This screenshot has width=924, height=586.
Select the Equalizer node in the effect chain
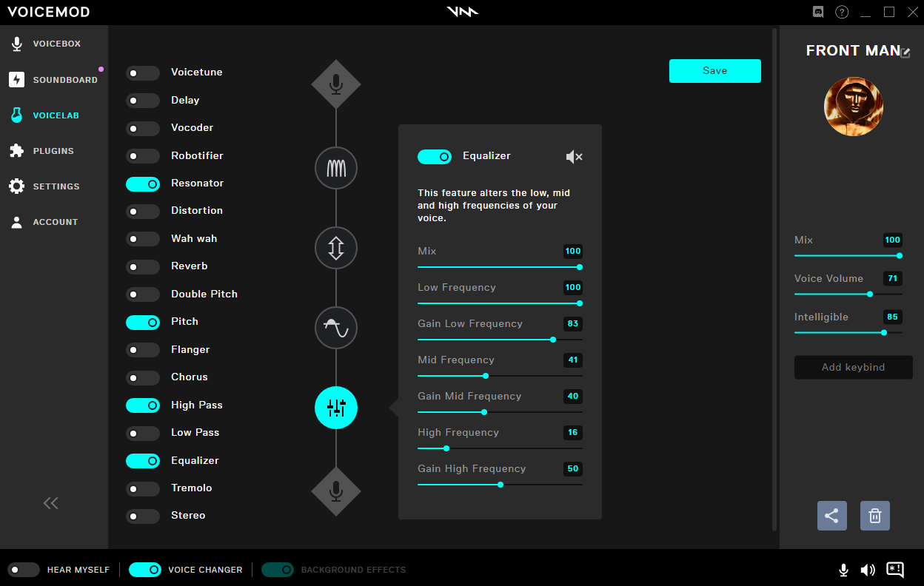[x=335, y=408]
